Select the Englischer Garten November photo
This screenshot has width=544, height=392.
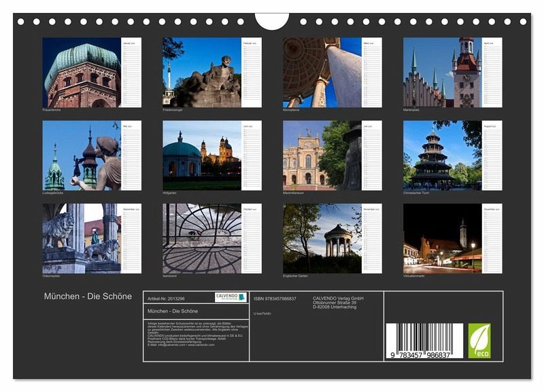[322, 238]
